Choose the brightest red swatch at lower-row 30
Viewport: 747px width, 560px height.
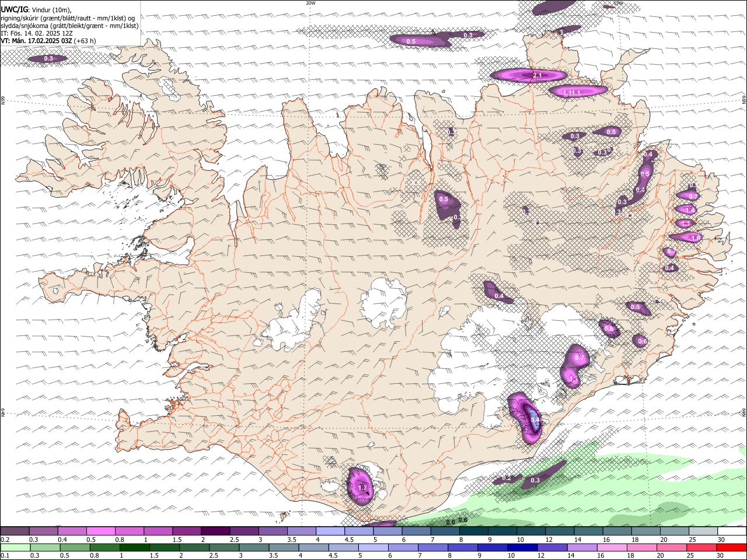tap(731, 547)
